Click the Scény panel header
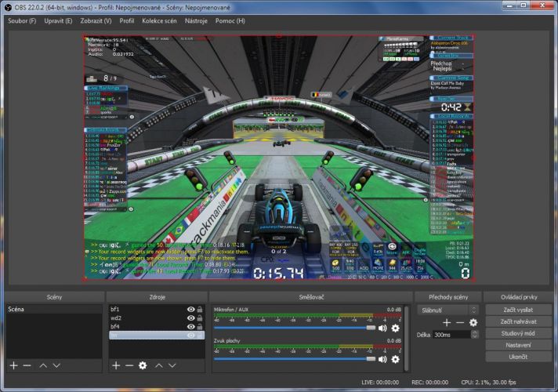Image resolution: width=558 pixels, height=392 pixels. [54, 297]
